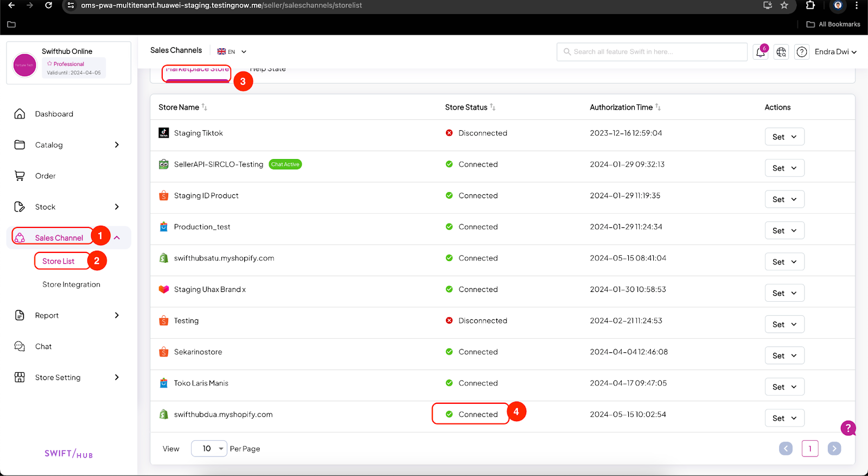The height and width of the screenshot is (476, 868).
Task: Click the Chat Active badge
Action: pyautogui.click(x=285, y=164)
